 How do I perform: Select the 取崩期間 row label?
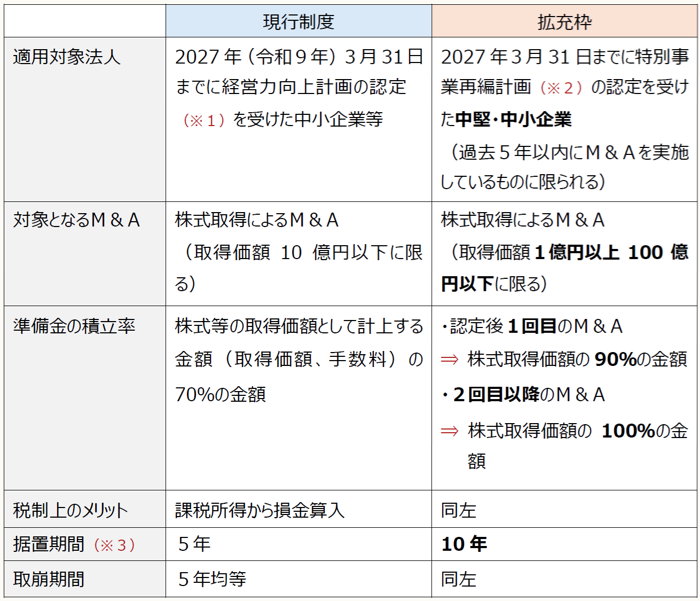49,579
